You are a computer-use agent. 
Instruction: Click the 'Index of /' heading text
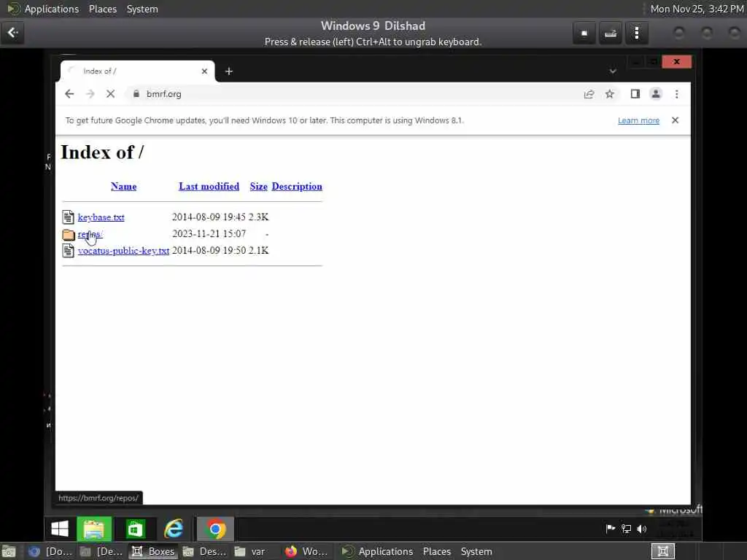[102, 152]
